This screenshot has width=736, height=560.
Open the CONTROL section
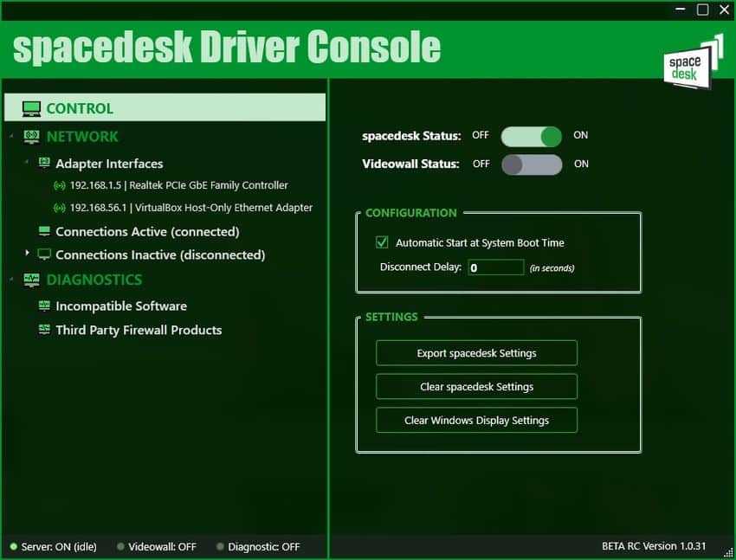point(165,107)
